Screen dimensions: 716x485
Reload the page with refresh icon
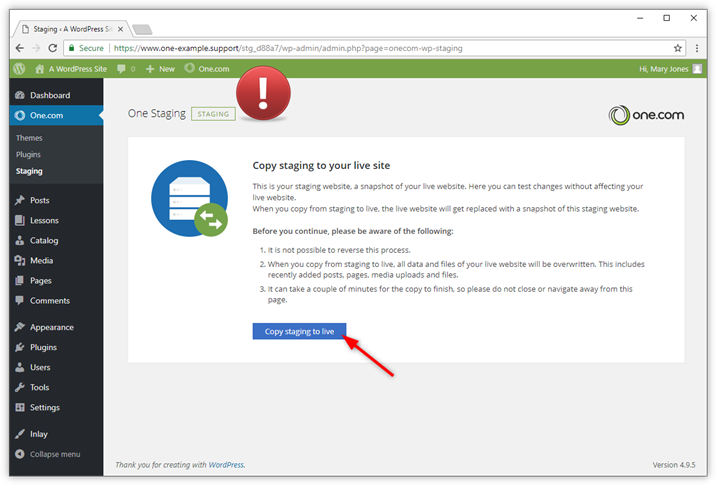[x=53, y=48]
